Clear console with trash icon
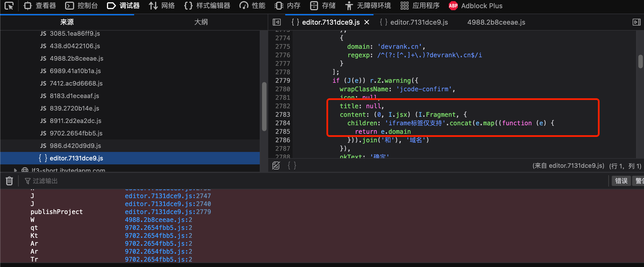 click(9, 181)
